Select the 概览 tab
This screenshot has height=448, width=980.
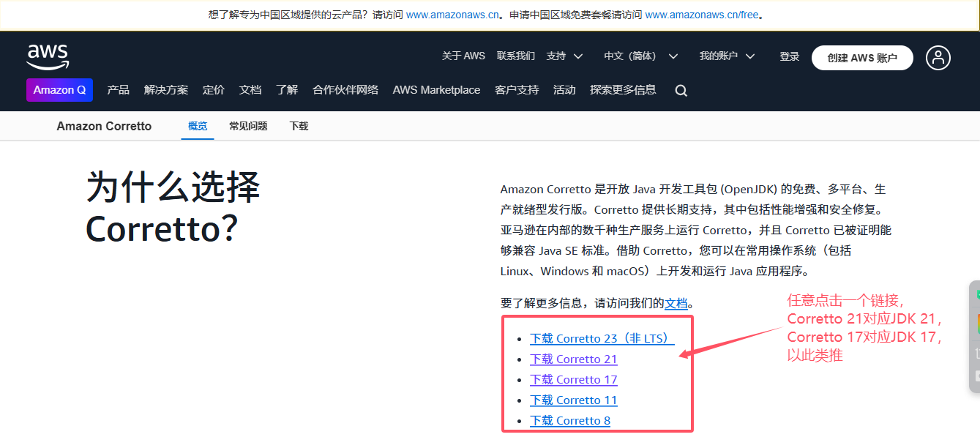tap(198, 126)
